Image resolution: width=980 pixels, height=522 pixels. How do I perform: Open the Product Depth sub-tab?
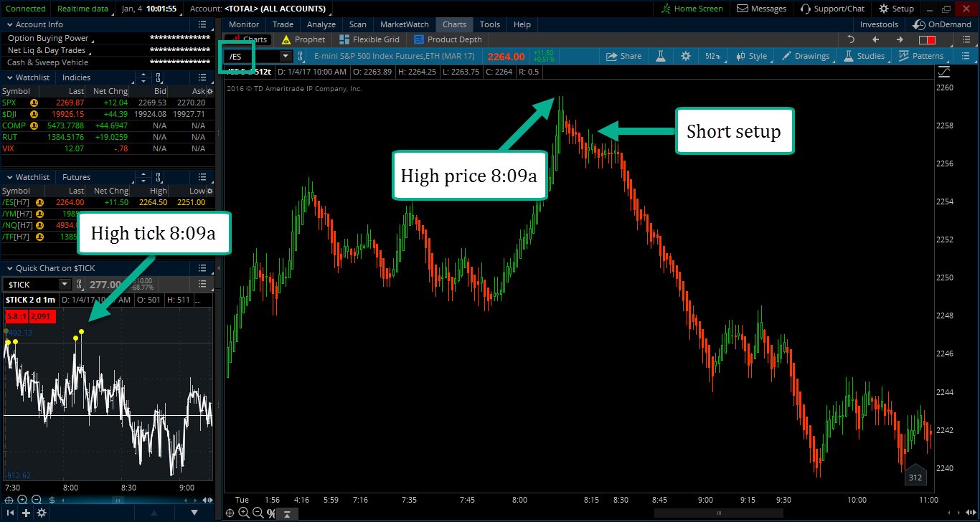click(448, 39)
